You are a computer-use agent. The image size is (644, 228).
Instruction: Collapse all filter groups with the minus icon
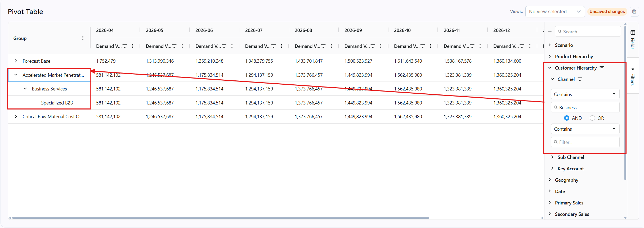coord(550,31)
